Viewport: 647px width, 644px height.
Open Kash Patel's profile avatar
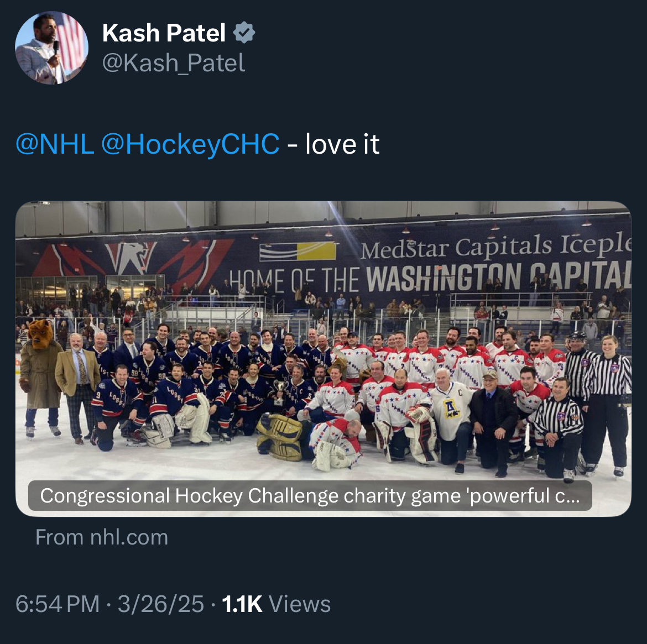coord(51,48)
